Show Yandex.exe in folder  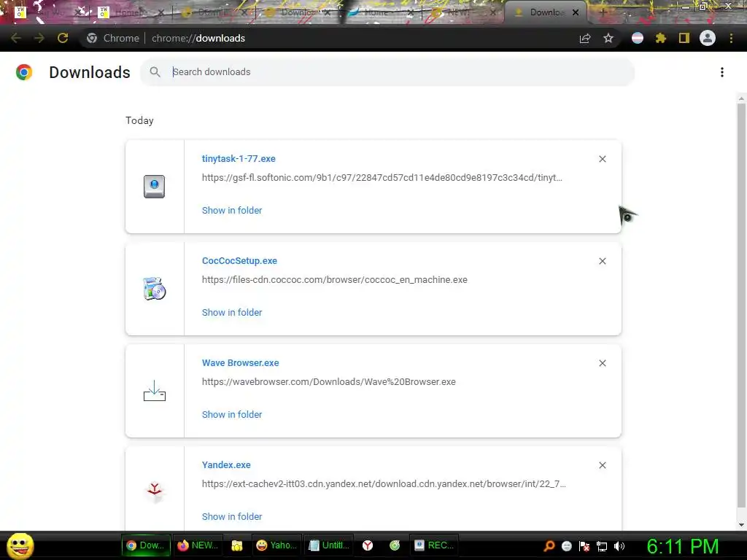point(232,517)
